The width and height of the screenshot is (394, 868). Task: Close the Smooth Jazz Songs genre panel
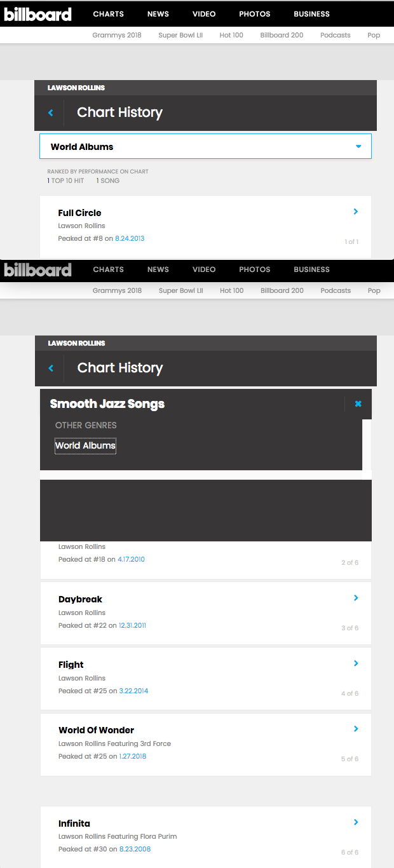tap(358, 403)
